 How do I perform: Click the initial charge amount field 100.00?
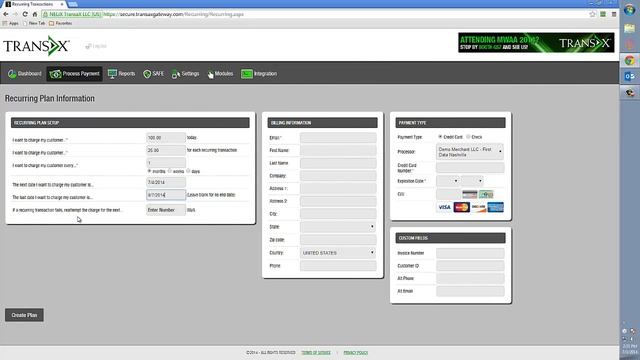tap(166, 138)
